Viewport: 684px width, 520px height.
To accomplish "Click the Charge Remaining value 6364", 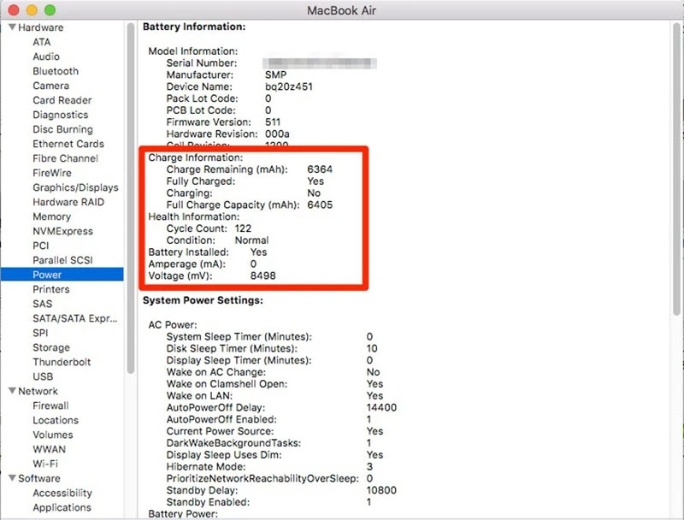I will pos(320,169).
